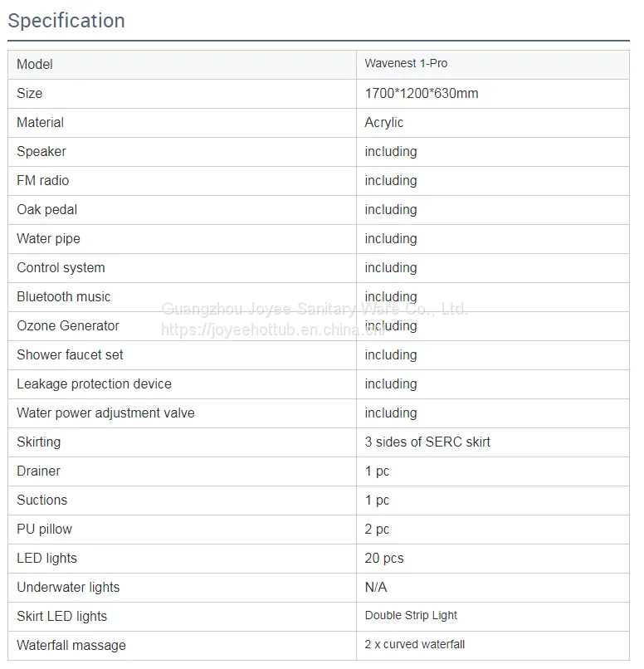644x669 pixels.
Task: Select the Ozone Generator label
Action: [68, 325]
